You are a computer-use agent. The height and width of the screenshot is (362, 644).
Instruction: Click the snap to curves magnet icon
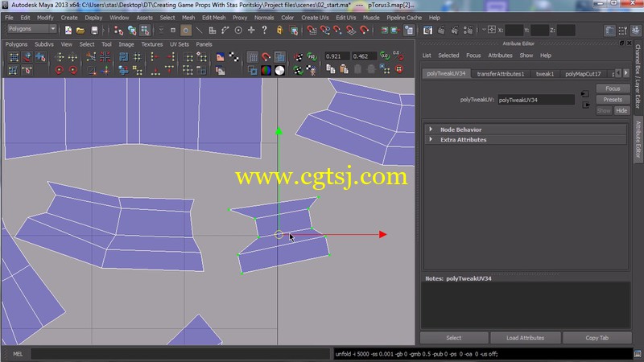click(324, 30)
